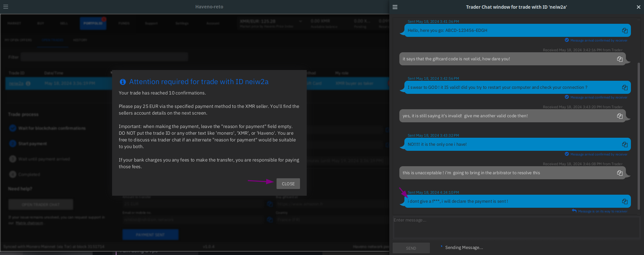The height and width of the screenshot is (255, 644).
Task: Switch to the MARKET tab
Action: coord(14,23)
